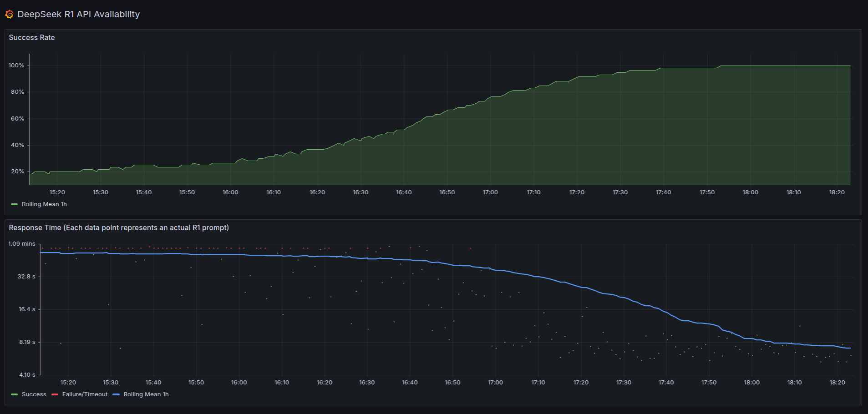Click 18:10 tick on Response Time axis
The image size is (868, 414).
[794, 383]
